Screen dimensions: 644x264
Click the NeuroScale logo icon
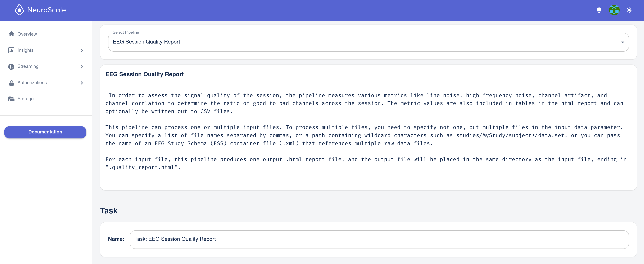click(19, 10)
